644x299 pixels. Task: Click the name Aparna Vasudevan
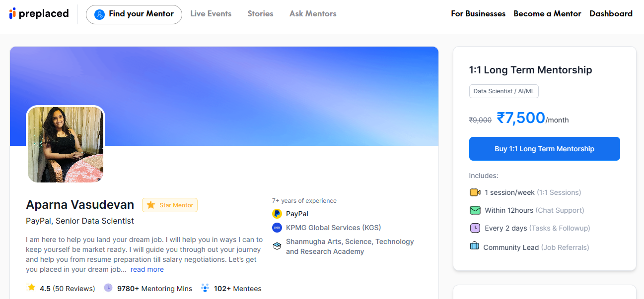(80, 205)
